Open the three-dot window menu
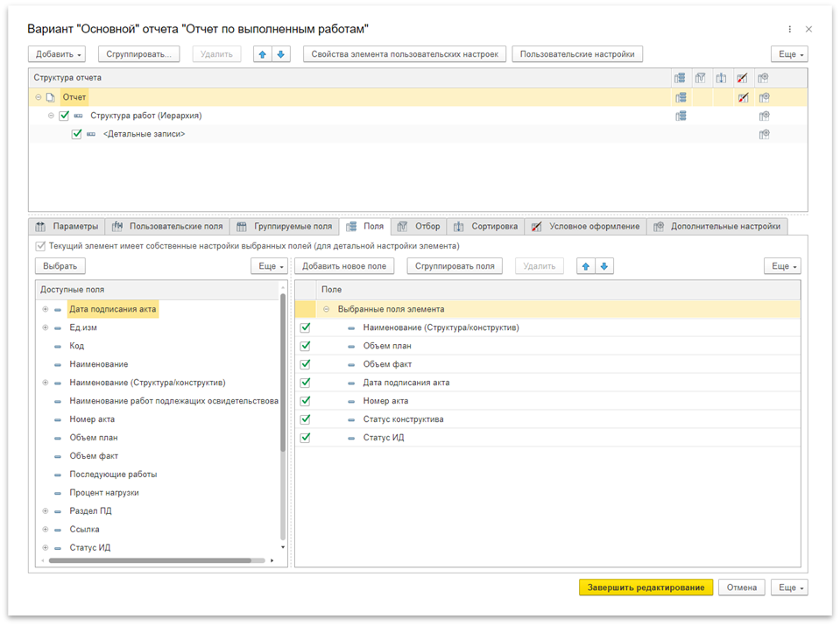This screenshot has width=840, height=626. pyautogui.click(x=790, y=29)
